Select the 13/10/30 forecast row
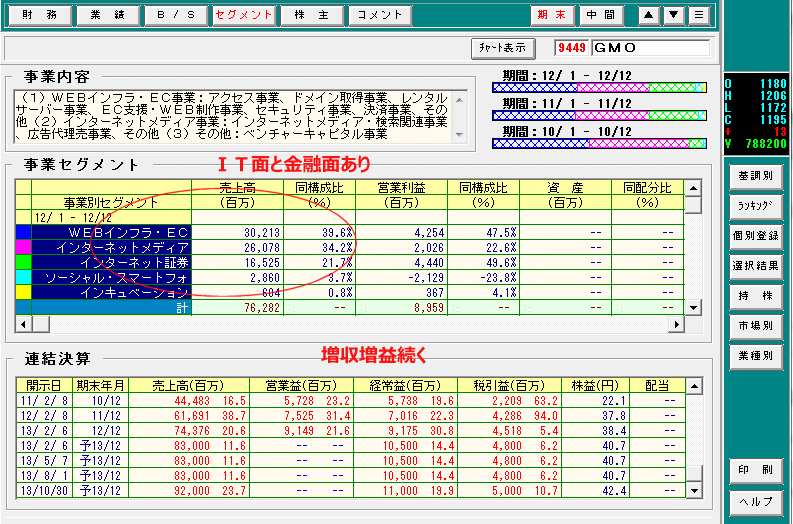 click(x=351, y=491)
